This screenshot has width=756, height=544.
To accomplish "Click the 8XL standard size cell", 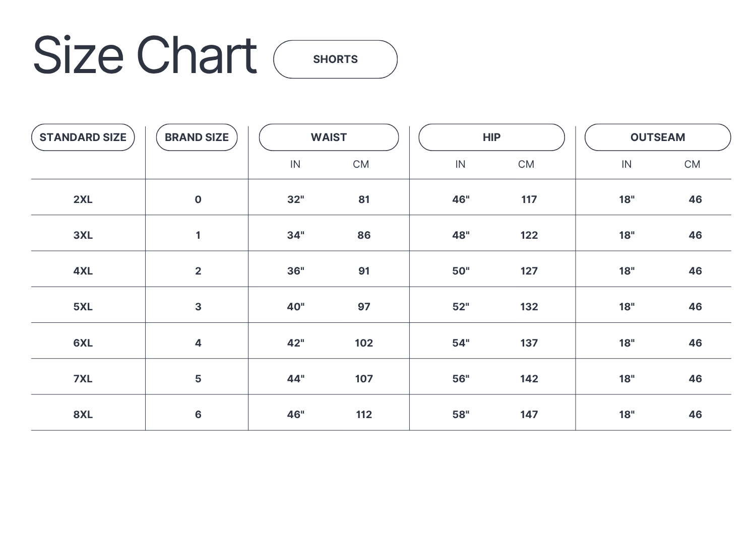I will click(x=83, y=415).
